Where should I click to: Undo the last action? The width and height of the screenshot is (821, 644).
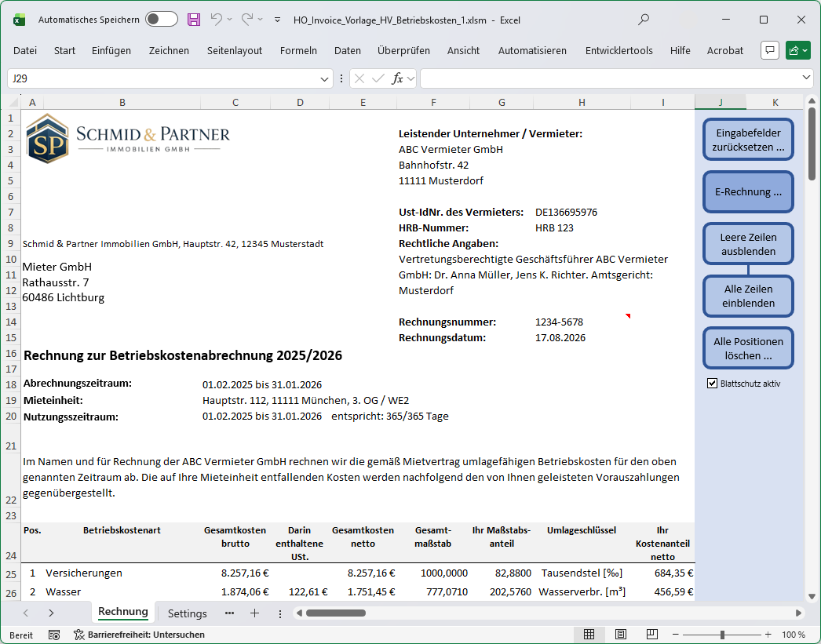pyautogui.click(x=217, y=20)
